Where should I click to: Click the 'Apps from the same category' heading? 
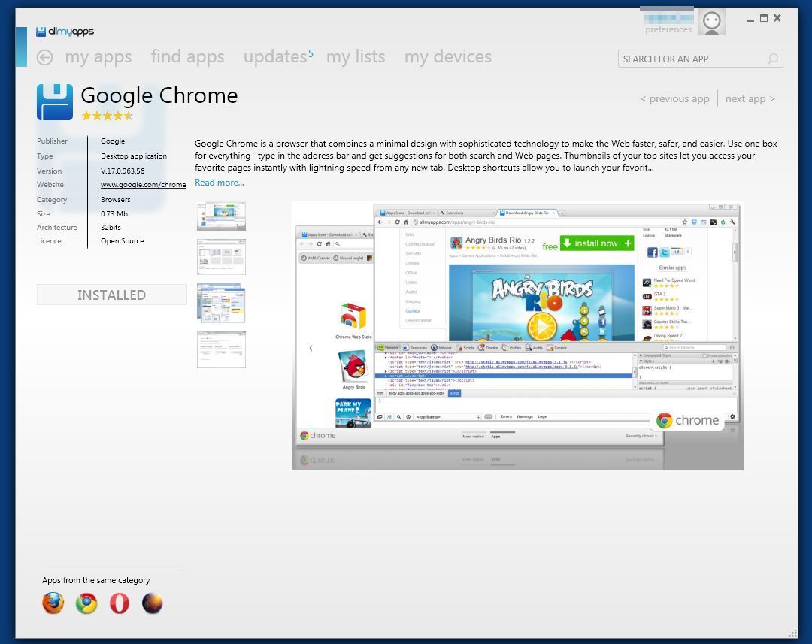coord(96,580)
